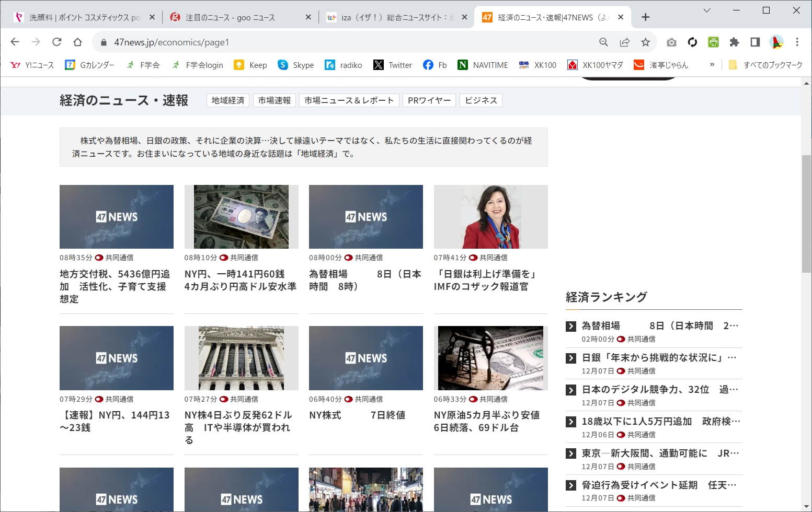Screen dimensions: 812x512
Task: Open ranking item 東京―新大阪間、通勤可能に
Action: [660, 453]
